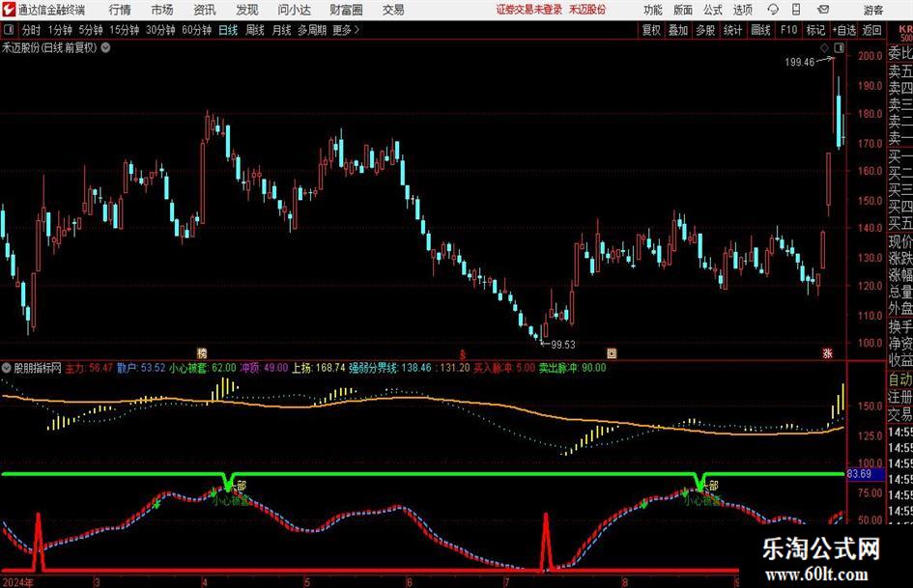Click the 游客 guest account label
Image resolution: width=913 pixels, height=588 pixels.
(873, 10)
